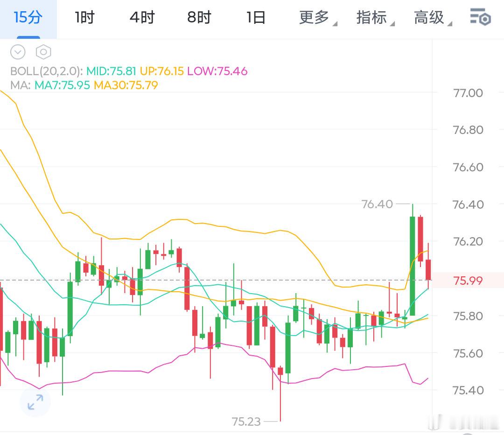Image resolution: width=504 pixels, height=435 pixels.
Task: Click the MA30:75.79 label
Action: pos(126,85)
